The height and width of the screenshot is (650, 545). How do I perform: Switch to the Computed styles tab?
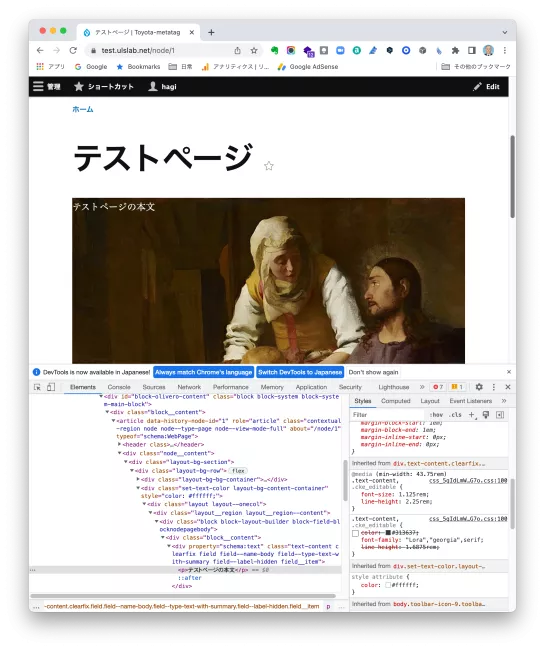point(395,401)
